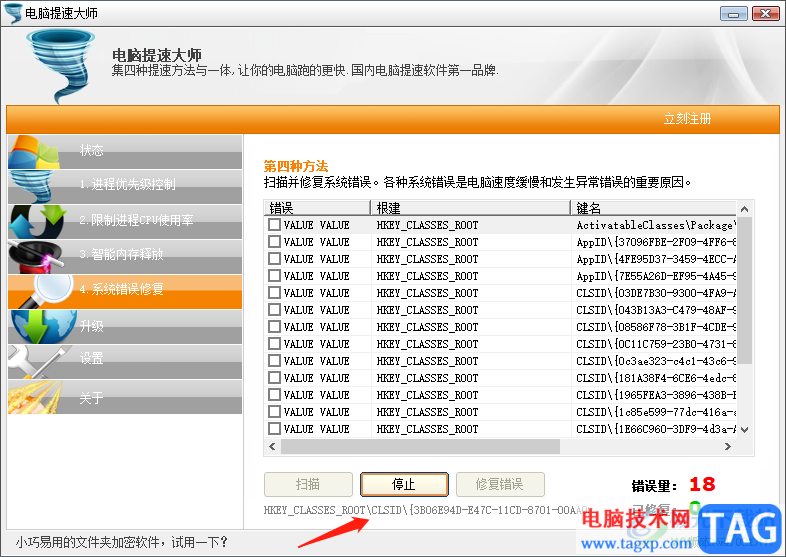This screenshot has height=557, width=786.
Task: Click the wrench tools icon for 设置
Action: pyautogui.click(x=40, y=361)
